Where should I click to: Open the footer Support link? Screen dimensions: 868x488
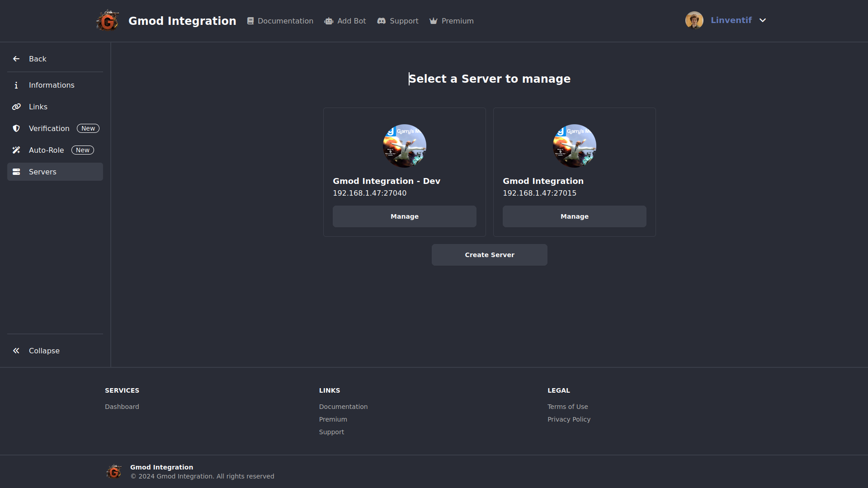(331, 432)
